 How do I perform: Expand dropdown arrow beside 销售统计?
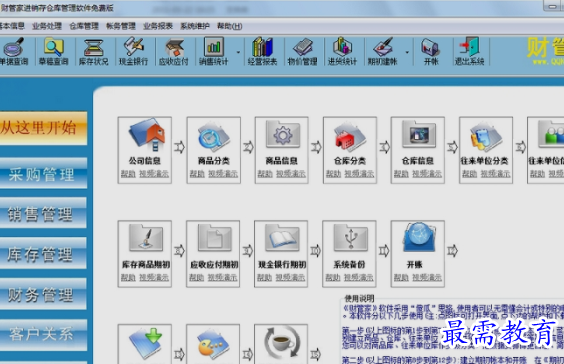pos(238,53)
